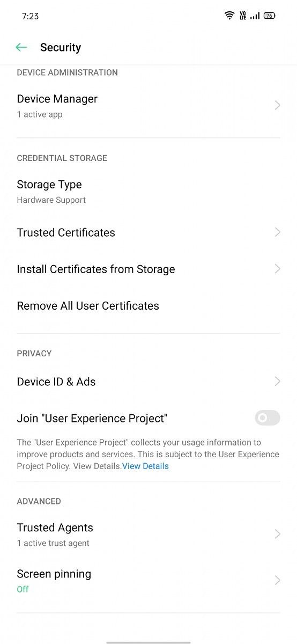The height and width of the screenshot is (644, 297).
Task: Open Trusted Agents chevron
Action: click(277, 534)
